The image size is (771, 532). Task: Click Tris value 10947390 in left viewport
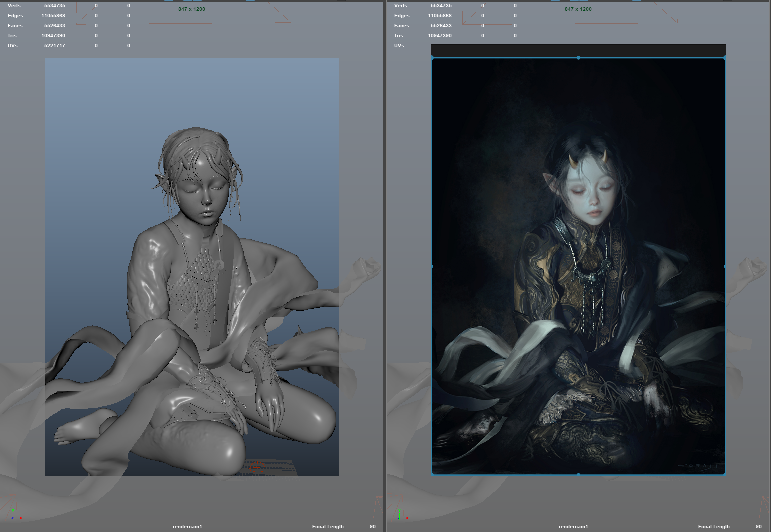[x=53, y=36]
